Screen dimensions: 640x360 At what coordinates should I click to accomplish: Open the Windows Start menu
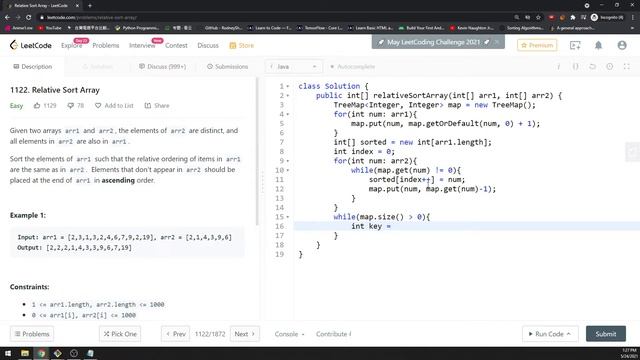coord(8,353)
